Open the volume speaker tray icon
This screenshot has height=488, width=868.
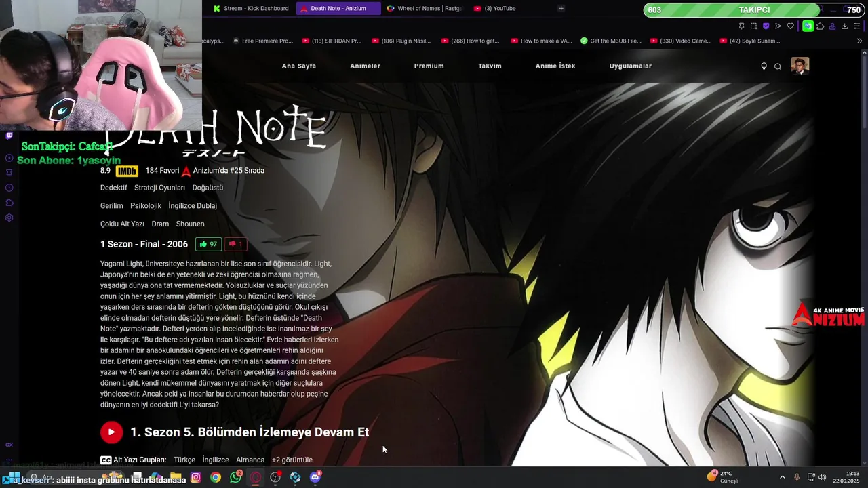pos(823,477)
